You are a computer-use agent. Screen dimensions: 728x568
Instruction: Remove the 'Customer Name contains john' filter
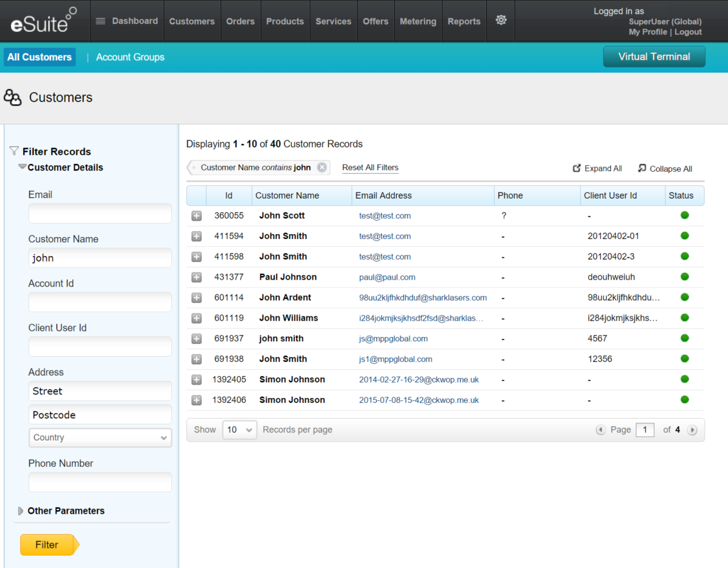322,168
